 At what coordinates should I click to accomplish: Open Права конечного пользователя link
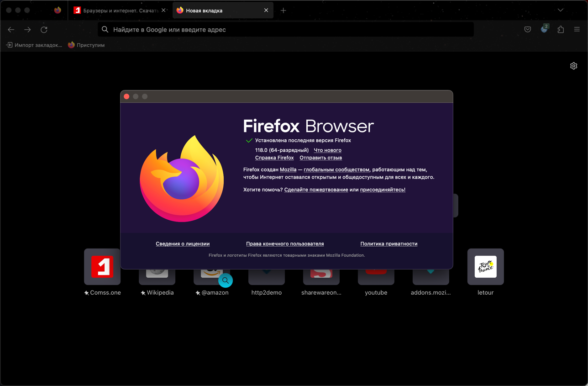point(285,244)
